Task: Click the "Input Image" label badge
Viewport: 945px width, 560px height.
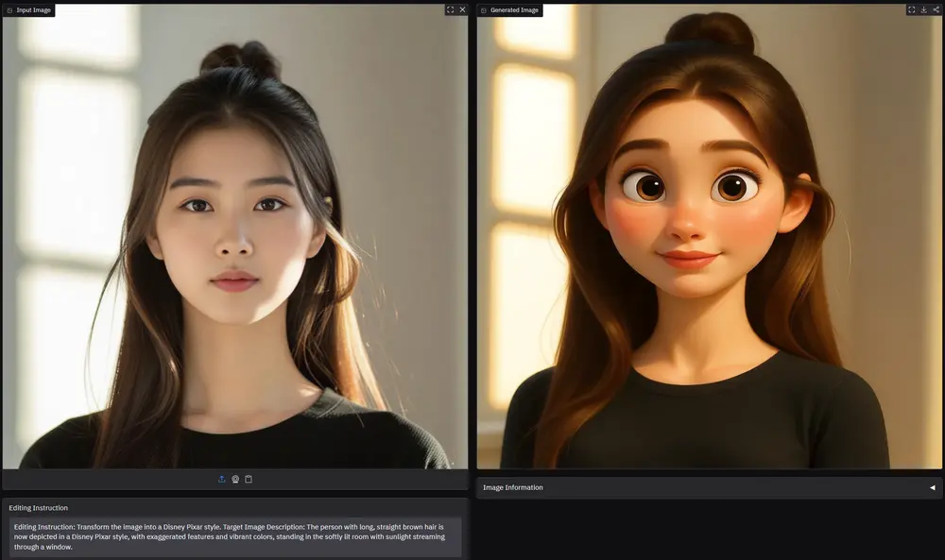Action: pyautogui.click(x=29, y=10)
